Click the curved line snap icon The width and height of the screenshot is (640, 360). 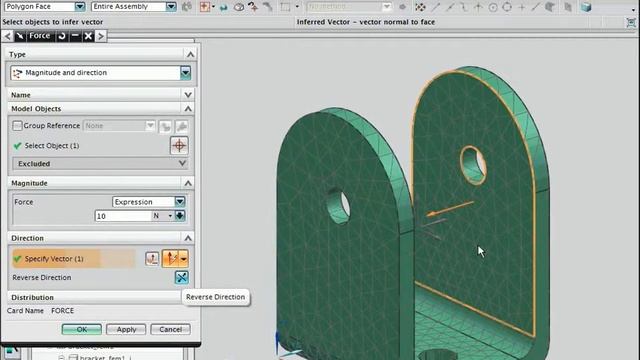(x=464, y=7)
